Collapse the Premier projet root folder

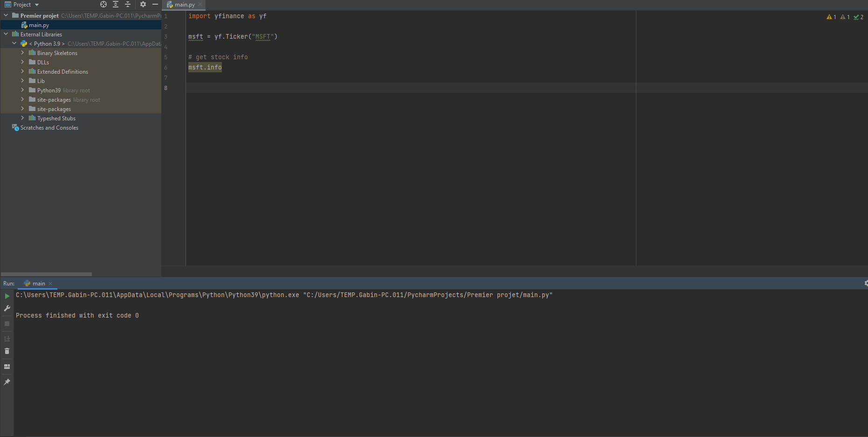click(6, 15)
